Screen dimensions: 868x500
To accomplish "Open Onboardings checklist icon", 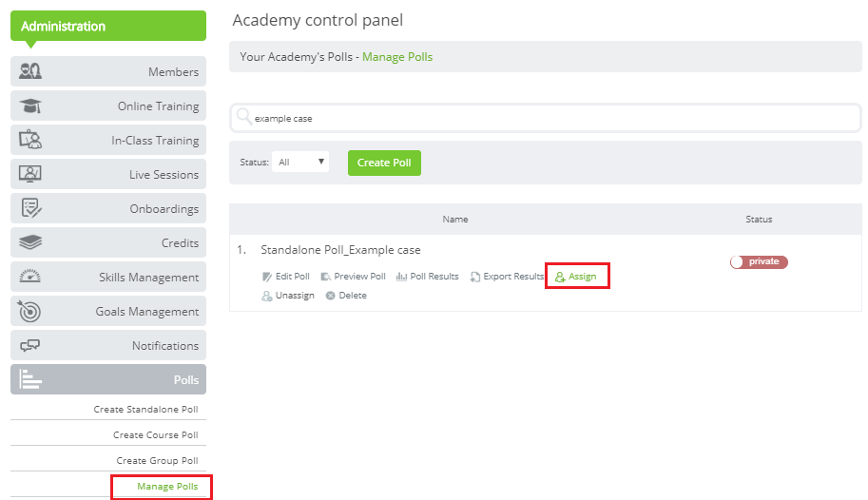I will click(30, 208).
